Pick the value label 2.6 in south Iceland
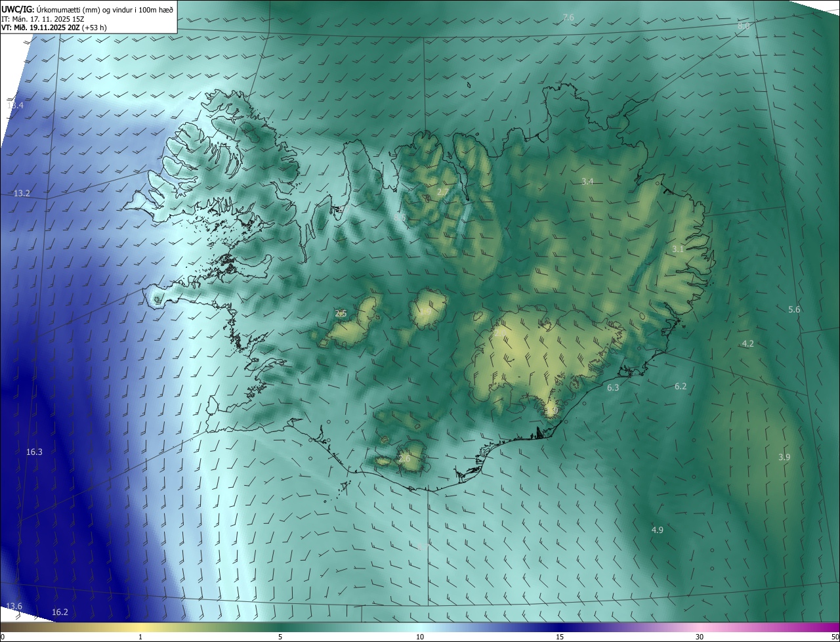This screenshot has width=840, height=642. (404, 458)
